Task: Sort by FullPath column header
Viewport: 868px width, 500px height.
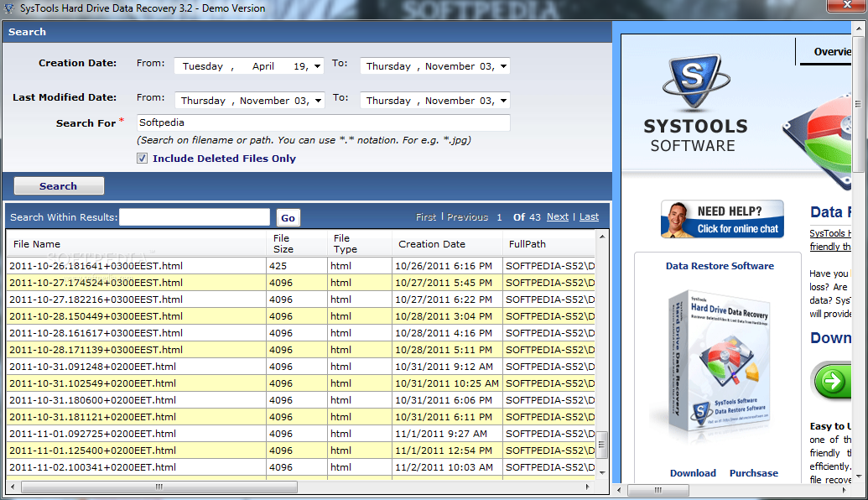Action: point(548,243)
